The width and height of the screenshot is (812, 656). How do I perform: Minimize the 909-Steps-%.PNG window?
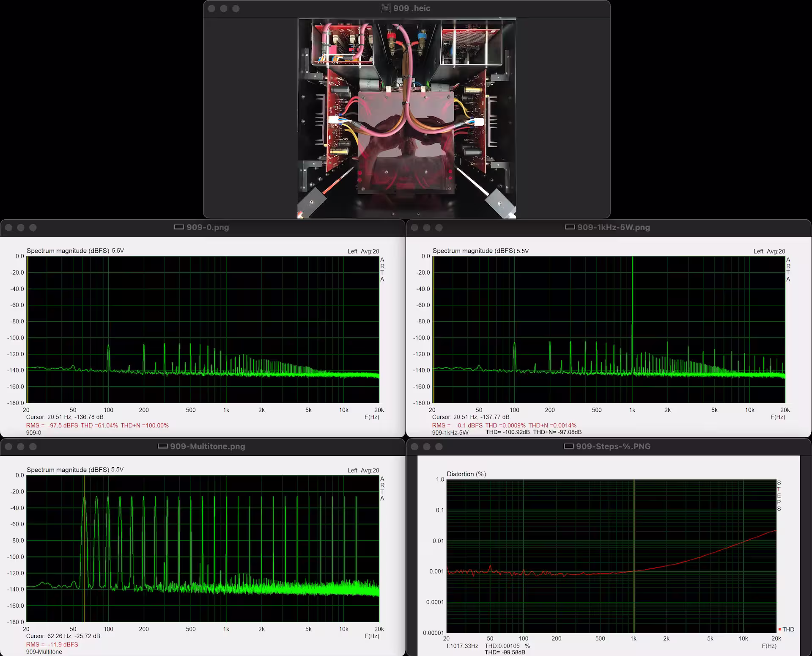click(427, 447)
